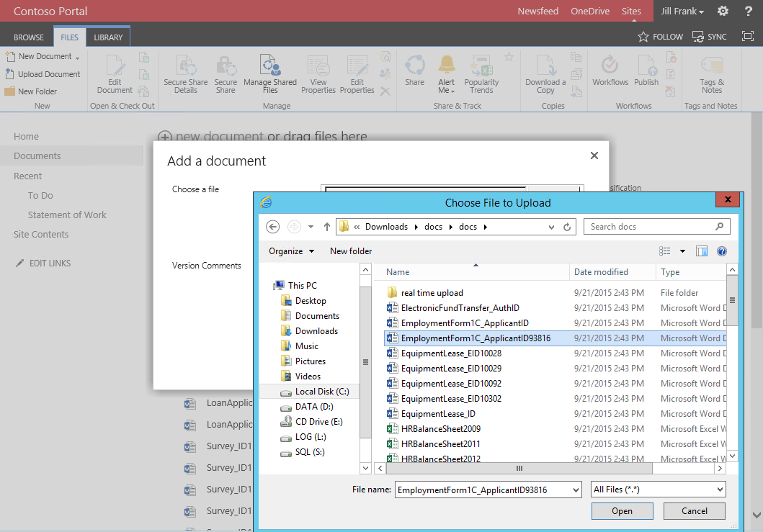Open the view options dropdown arrow
Screen dimensions: 763x532
coord(682,251)
